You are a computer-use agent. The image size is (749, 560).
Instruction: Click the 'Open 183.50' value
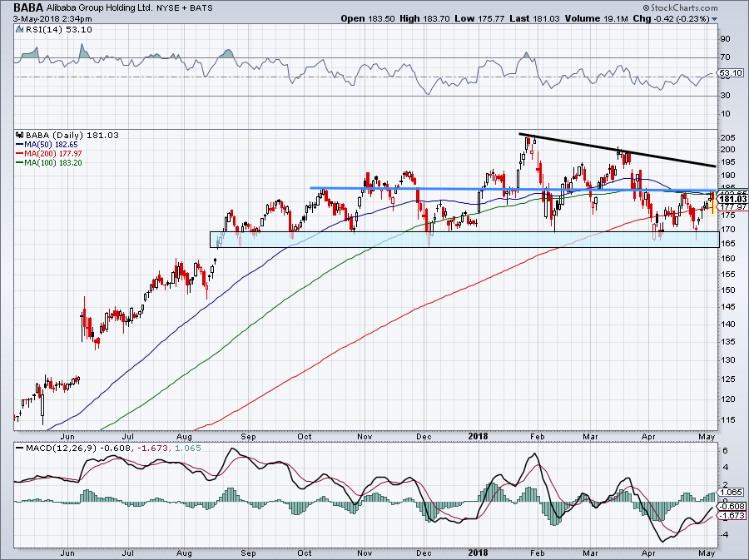pos(368,18)
